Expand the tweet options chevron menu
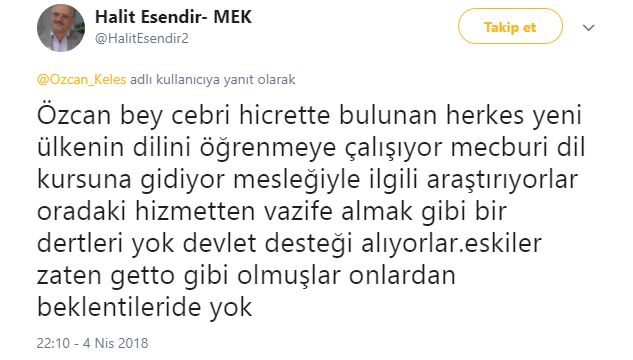Viewport: 633px width, 360px height. [x=589, y=27]
